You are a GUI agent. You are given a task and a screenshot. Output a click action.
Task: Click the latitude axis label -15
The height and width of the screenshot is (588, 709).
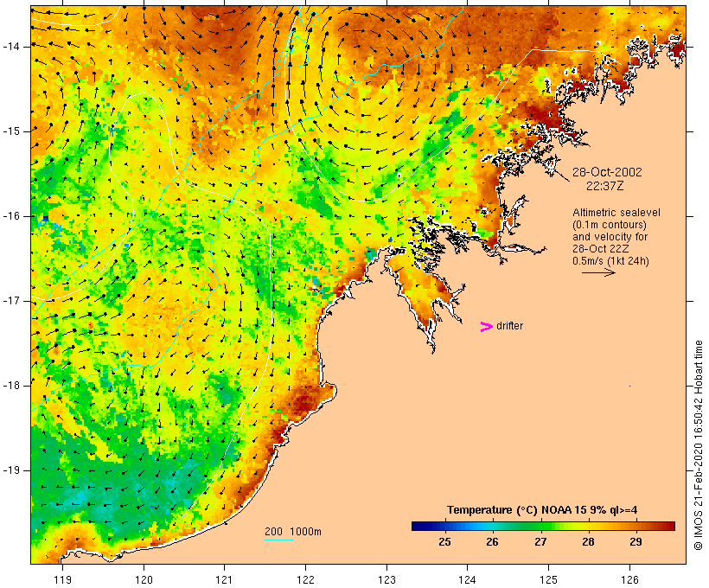11,131
